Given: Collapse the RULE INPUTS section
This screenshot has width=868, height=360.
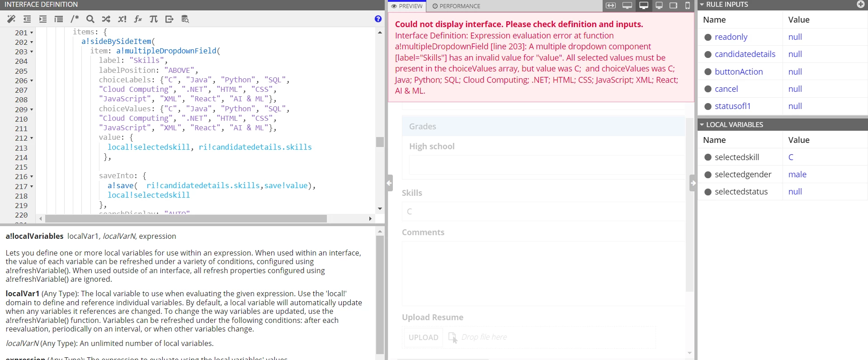Looking at the screenshot, I should [702, 5].
